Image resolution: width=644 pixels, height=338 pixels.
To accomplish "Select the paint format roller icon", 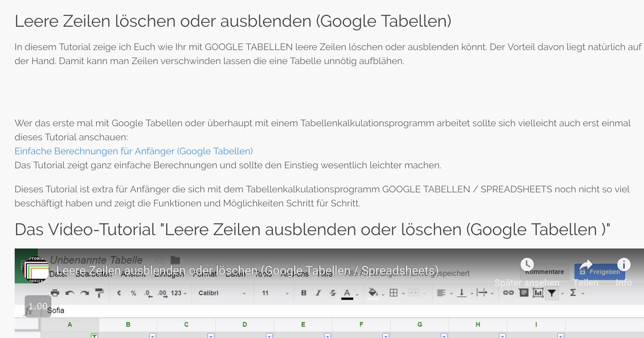I will tap(99, 293).
